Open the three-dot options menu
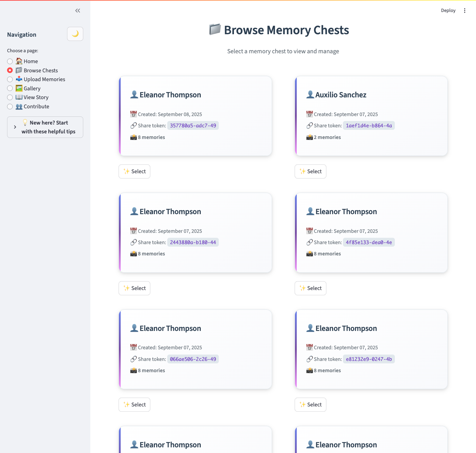Image resolution: width=476 pixels, height=453 pixels. (x=465, y=10)
